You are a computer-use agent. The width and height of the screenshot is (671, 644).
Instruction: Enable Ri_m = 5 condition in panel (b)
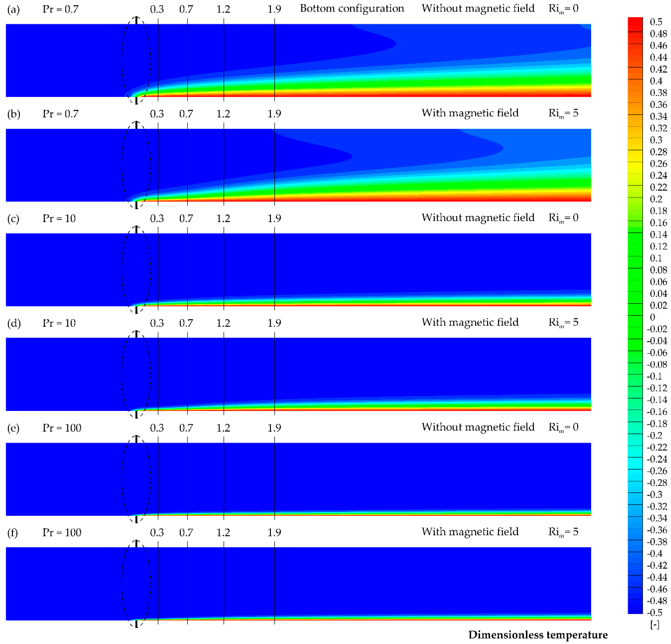[x=564, y=113]
